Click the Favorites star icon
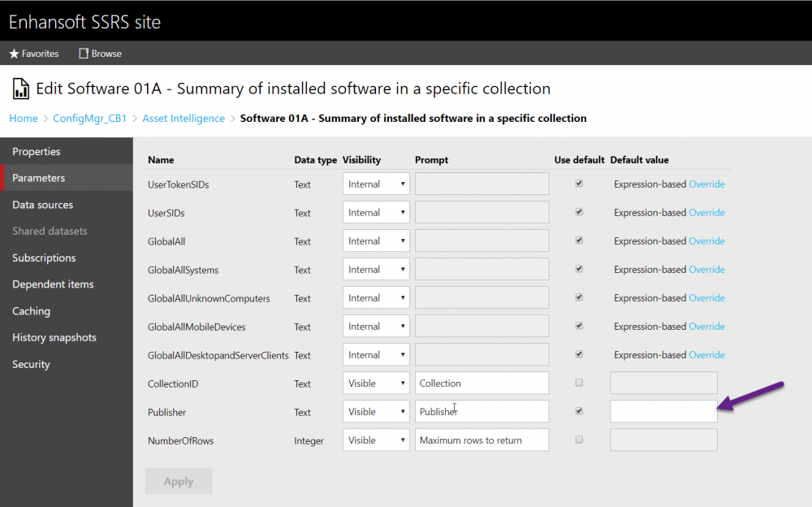Screen dimensions: 812x507 (x=14, y=54)
